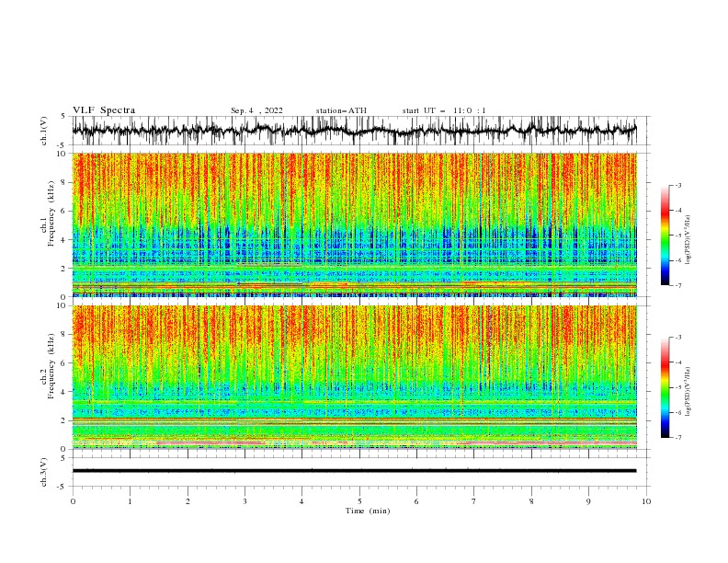Click time axis tick label "1"

pos(130,501)
